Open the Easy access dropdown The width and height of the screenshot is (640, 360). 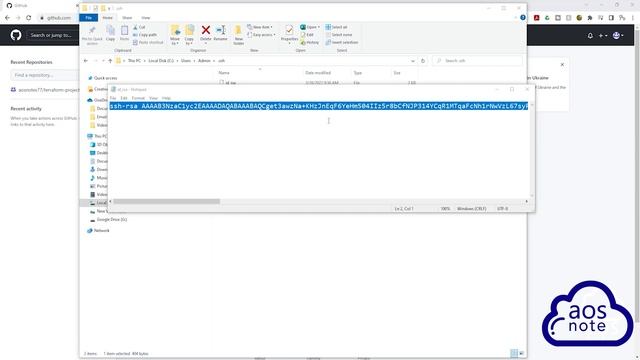(261, 35)
